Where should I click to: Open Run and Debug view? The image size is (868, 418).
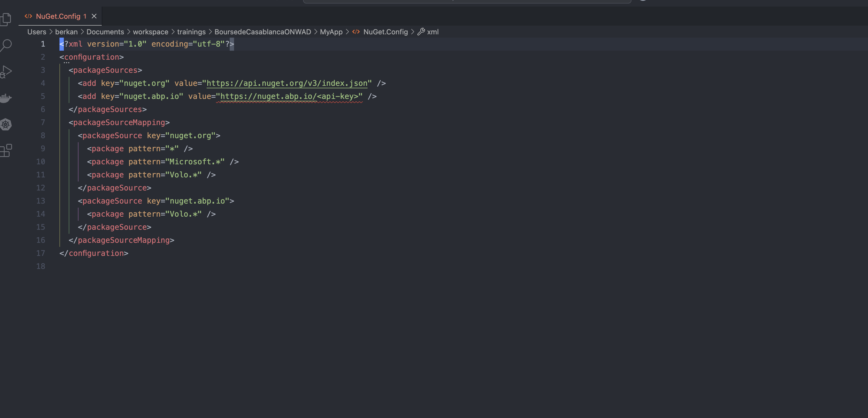6,71
